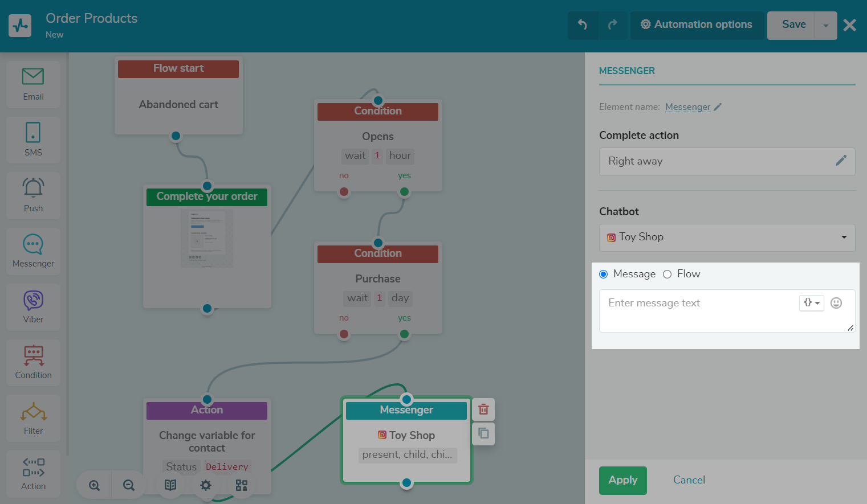Click the Cancel link
867x504 pixels.
pos(689,480)
